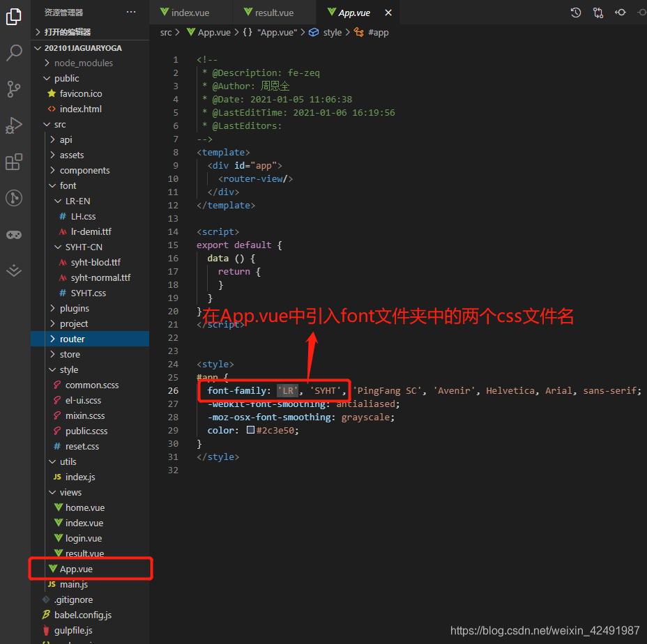The image size is (647, 644).
Task: Click the #2c3e50 color swatch on line 29
Action: (250, 430)
